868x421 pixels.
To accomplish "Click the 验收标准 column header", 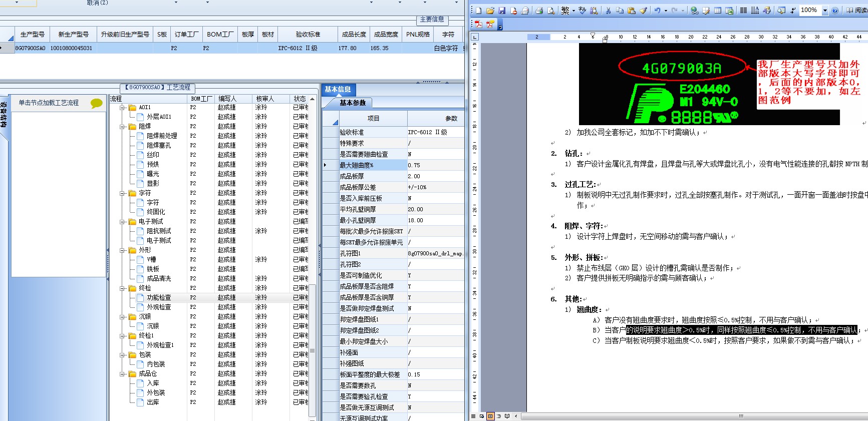I will 308,35.
